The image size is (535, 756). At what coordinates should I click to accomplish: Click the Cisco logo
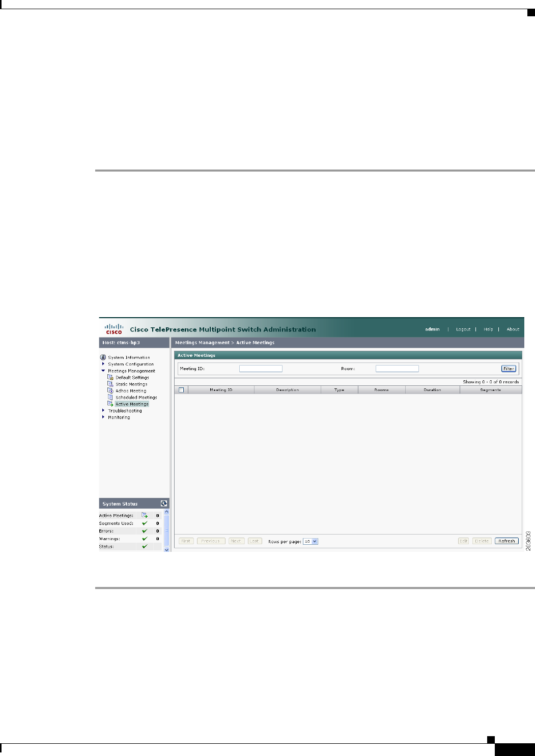click(x=114, y=329)
